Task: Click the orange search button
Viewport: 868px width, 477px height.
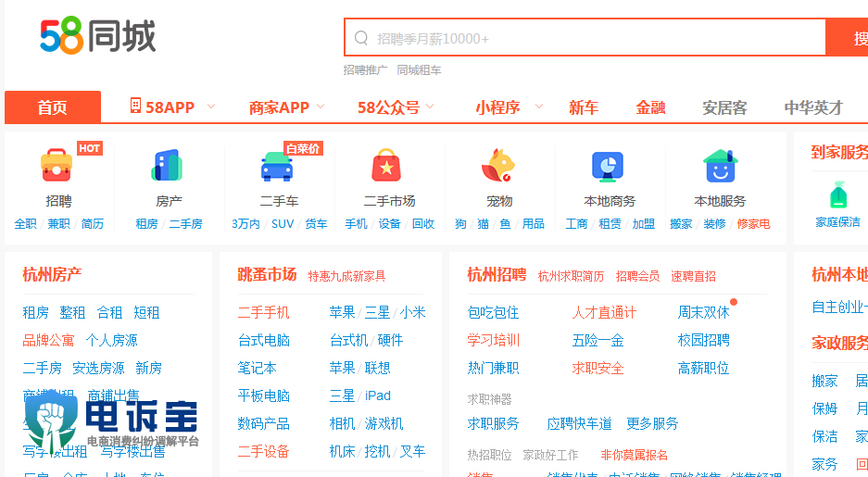Action: point(847,38)
